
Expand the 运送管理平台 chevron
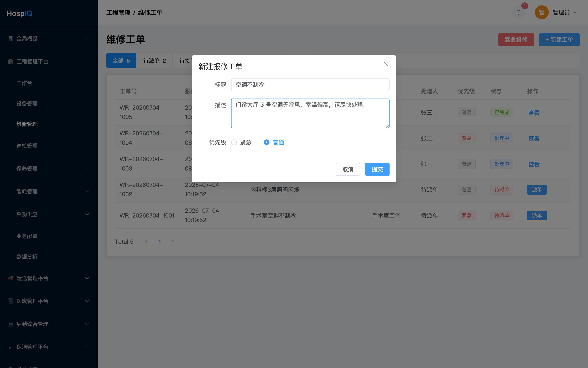87,278
